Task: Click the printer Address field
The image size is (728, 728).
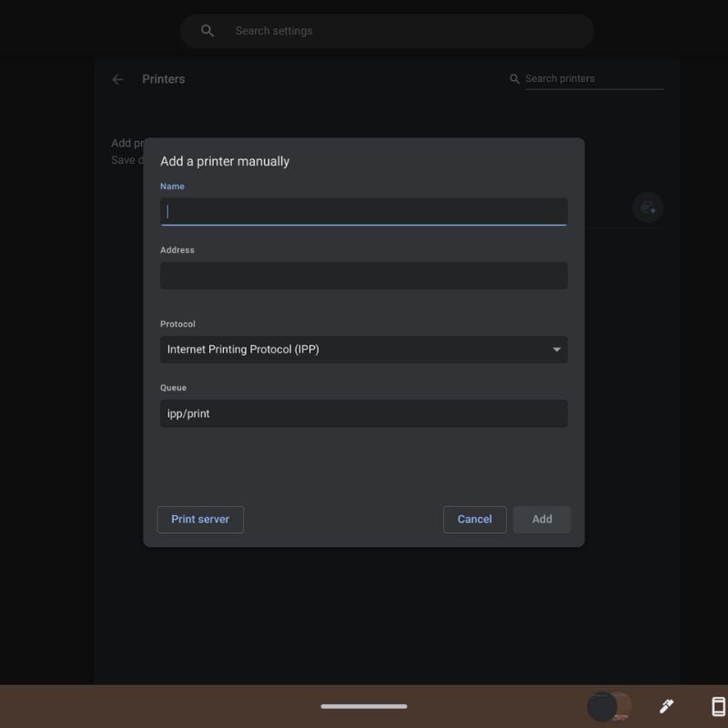Action: (363, 276)
